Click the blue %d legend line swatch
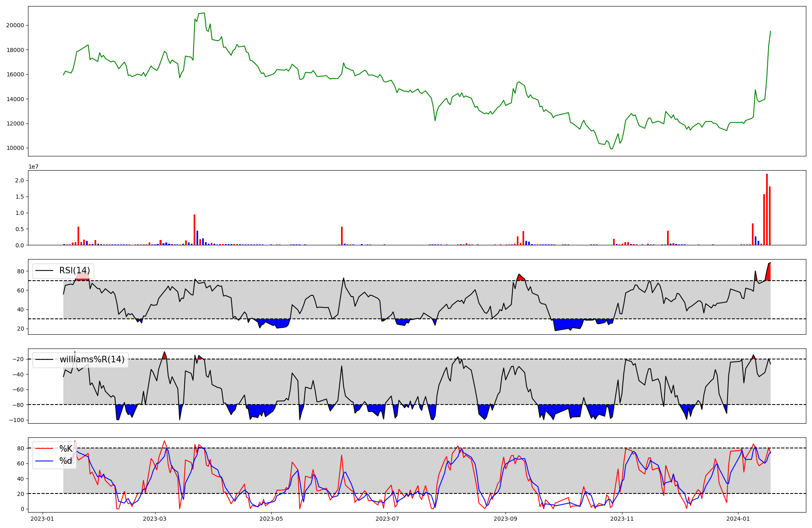812x528 pixels. (x=44, y=461)
